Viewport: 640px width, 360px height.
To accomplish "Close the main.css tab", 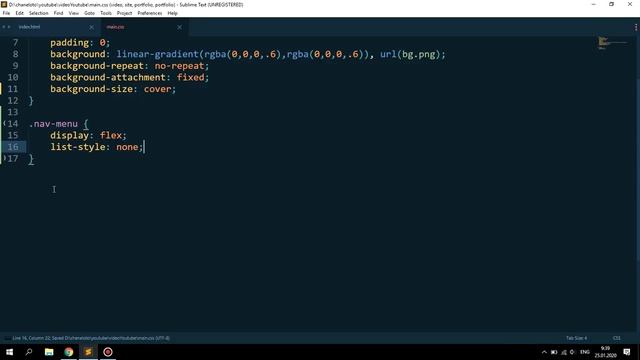I will click(180, 27).
